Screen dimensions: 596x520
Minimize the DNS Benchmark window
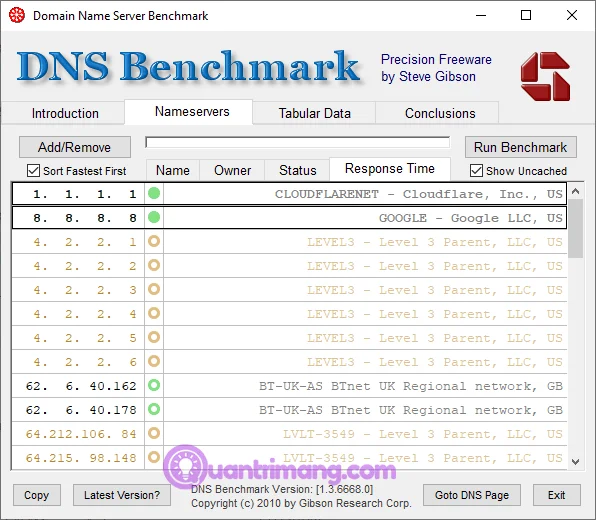[481, 16]
